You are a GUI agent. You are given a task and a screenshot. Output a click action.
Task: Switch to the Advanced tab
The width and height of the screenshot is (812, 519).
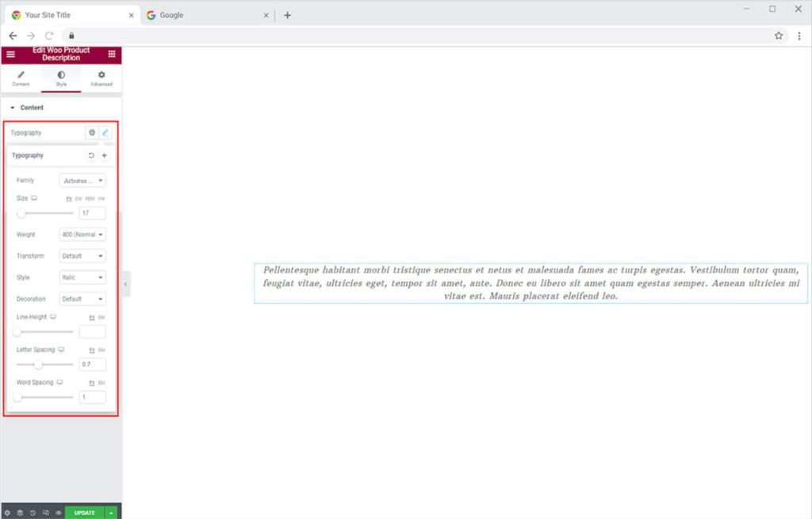(x=101, y=78)
